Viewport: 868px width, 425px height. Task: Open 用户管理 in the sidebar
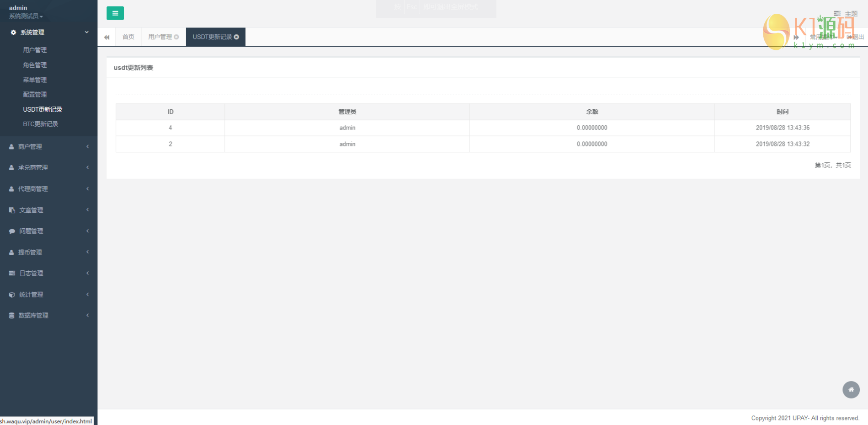tap(35, 50)
